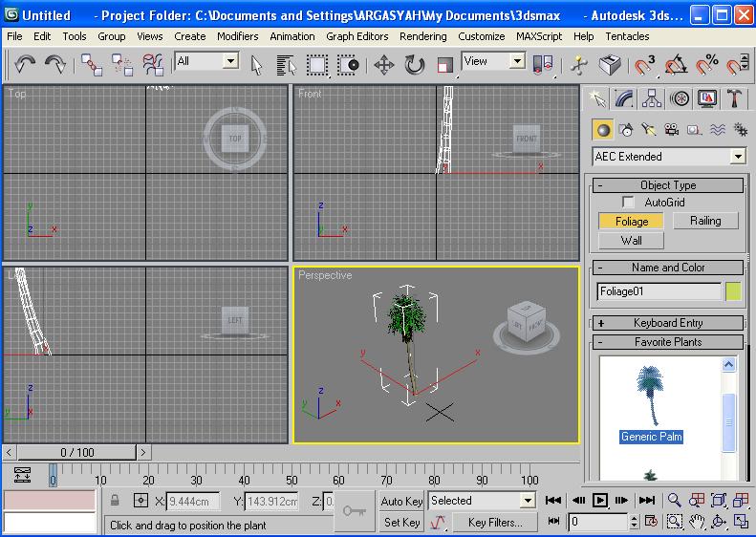
Task: Select Helpers category icon
Action: pos(694,130)
